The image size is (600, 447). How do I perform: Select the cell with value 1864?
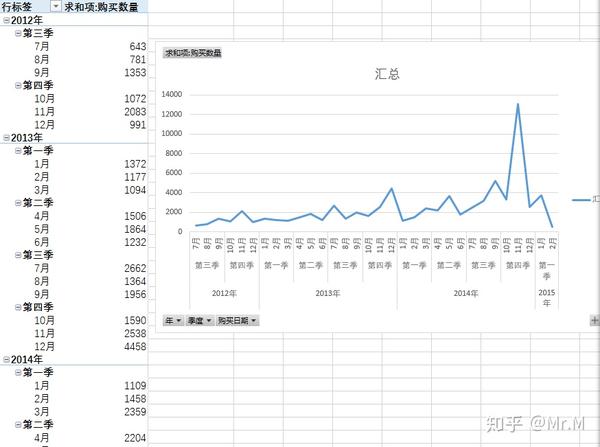pyautogui.click(x=135, y=229)
